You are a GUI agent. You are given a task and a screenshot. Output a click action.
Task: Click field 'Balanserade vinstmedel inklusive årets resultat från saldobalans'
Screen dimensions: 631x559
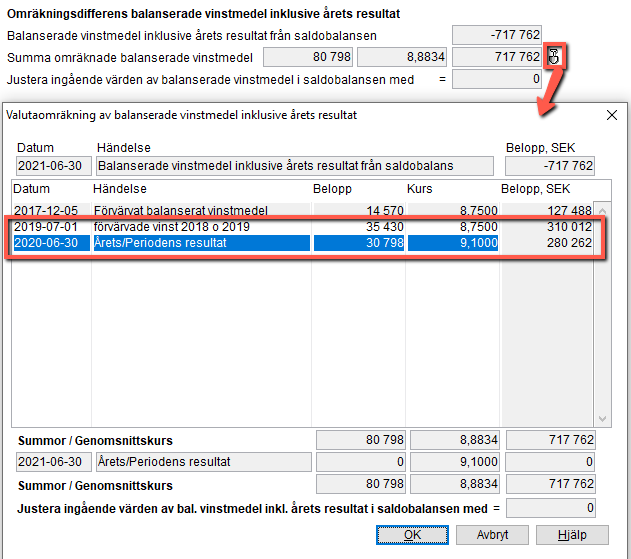tap(295, 166)
